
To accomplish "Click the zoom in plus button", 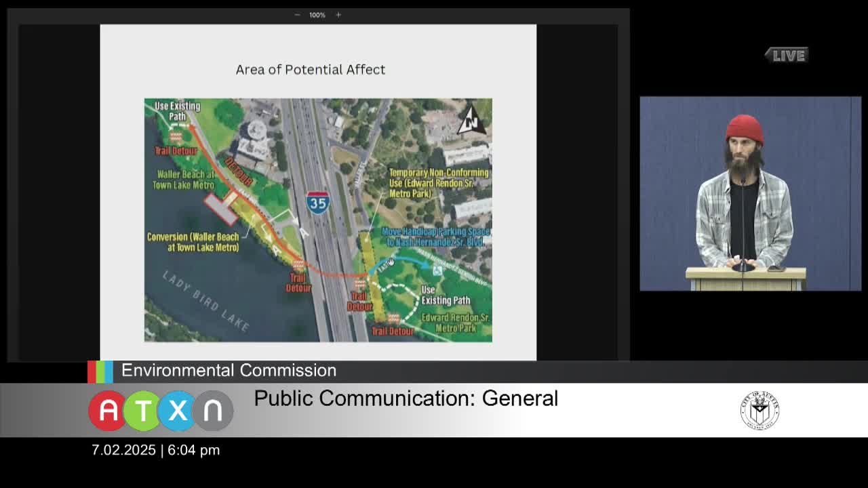I will [338, 15].
